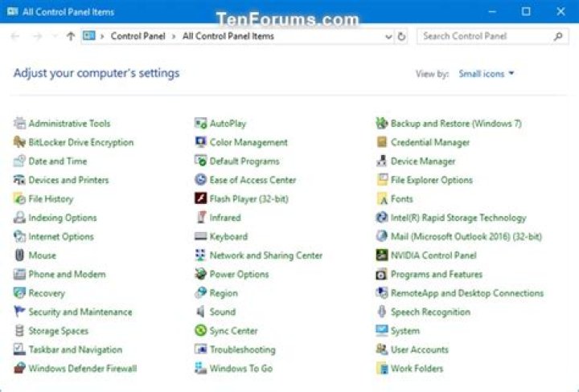
Task: Open the Administrative Tools icon
Action: (x=19, y=123)
